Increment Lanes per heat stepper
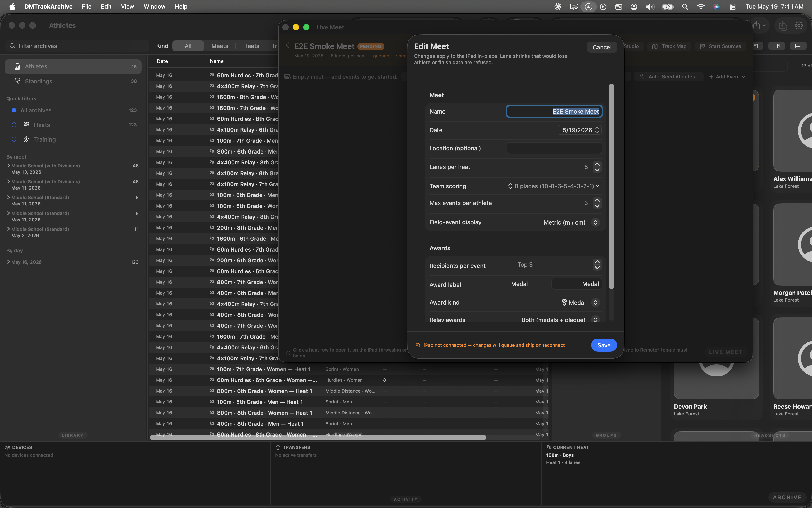Screen dimensions: 812x508 597,164
